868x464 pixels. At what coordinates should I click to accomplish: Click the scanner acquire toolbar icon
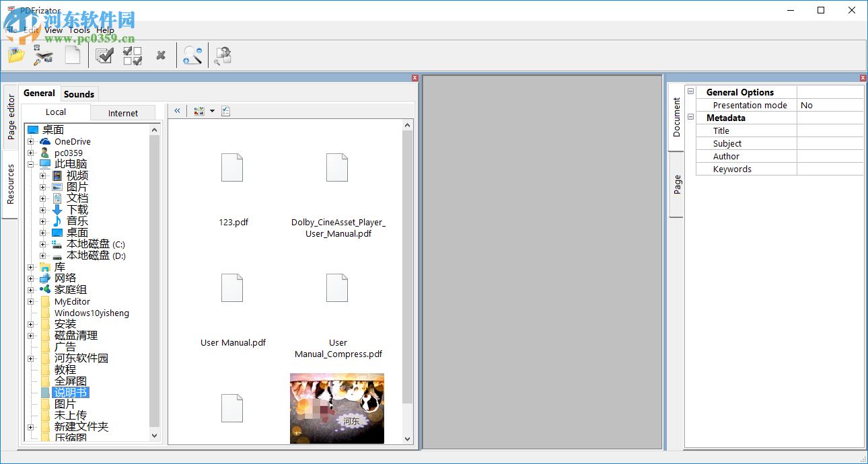[44, 55]
